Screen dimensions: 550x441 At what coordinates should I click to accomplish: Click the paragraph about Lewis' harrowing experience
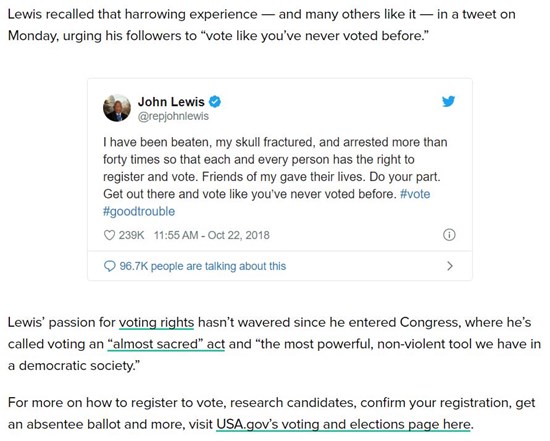point(262,25)
